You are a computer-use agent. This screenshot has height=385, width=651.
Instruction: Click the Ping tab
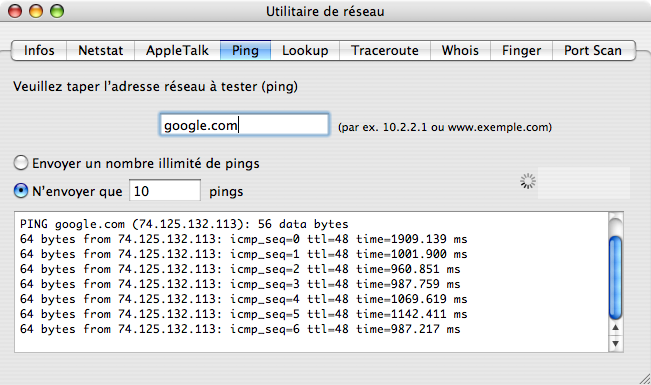tap(245, 50)
